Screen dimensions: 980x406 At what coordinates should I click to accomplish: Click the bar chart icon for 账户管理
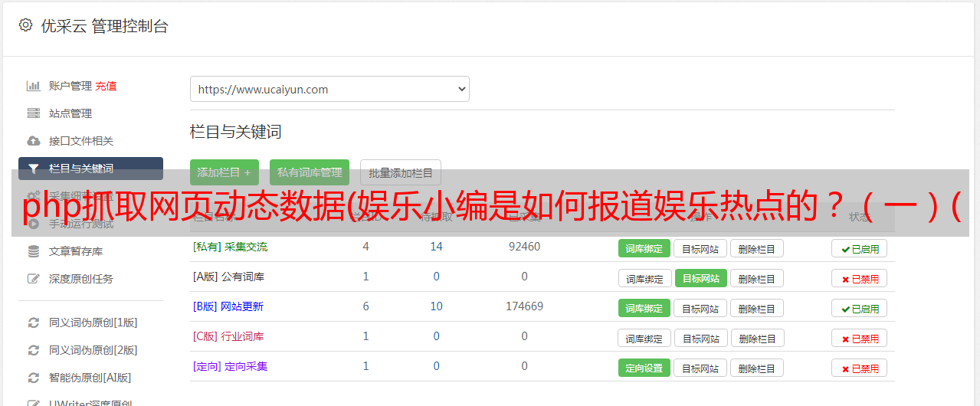(33, 86)
